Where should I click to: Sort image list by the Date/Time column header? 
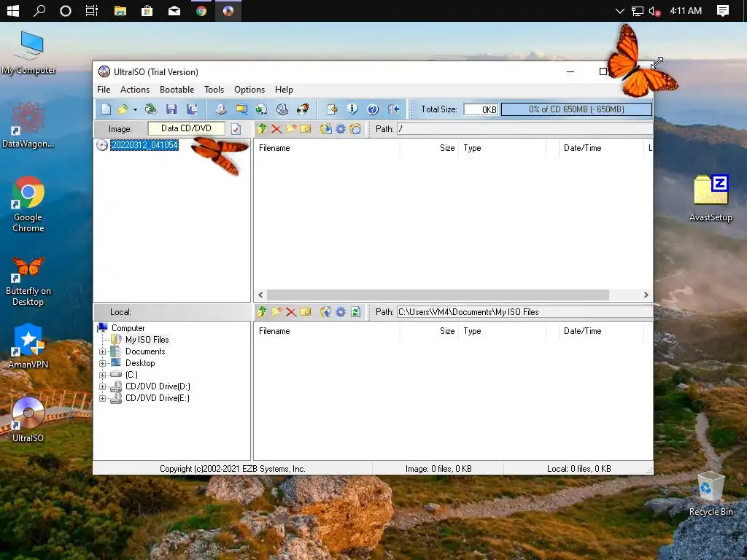tap(600, 148)
